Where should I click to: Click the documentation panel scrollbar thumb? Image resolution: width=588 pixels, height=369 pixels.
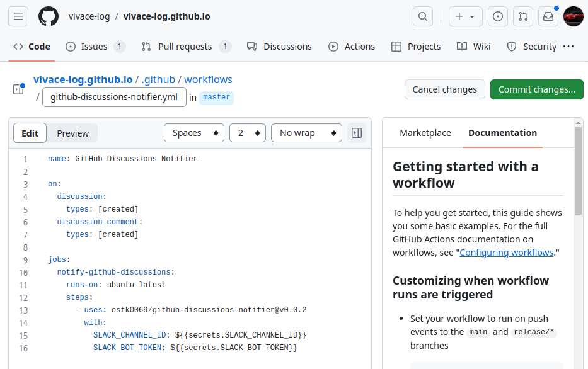pos(579,171)
